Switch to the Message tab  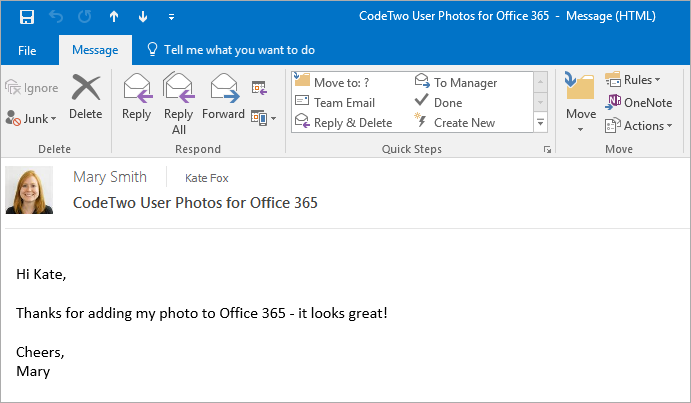click(x=95, y=50)
